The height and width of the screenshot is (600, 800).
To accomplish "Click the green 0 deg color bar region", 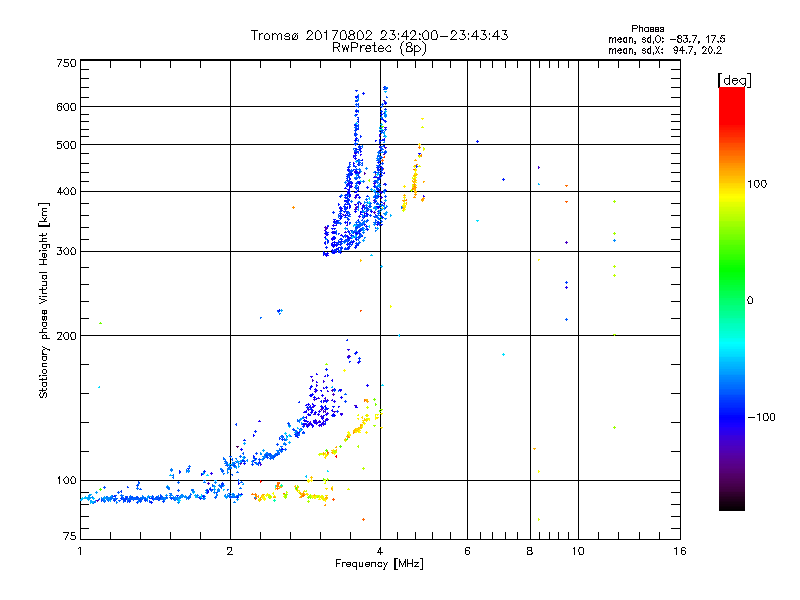I will coord(732,300).
